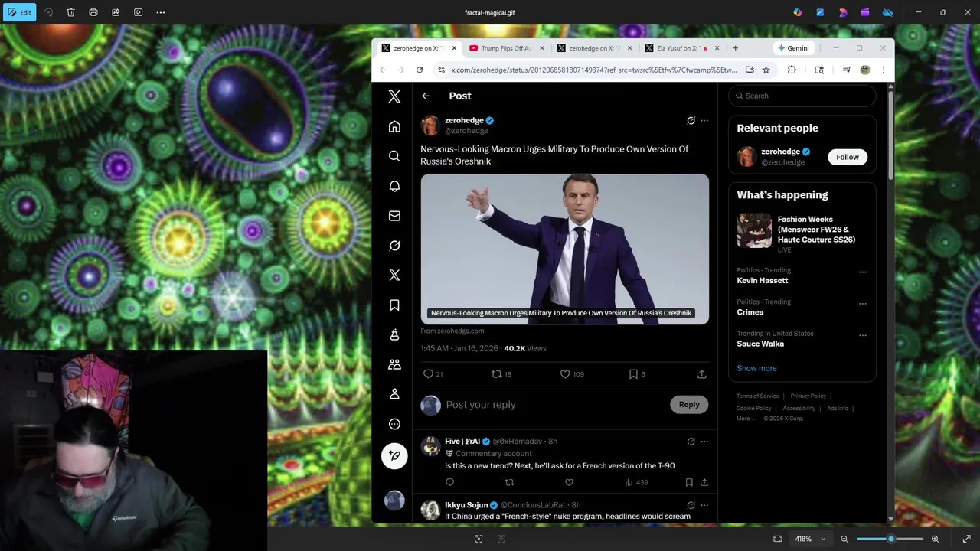Image resolution: width=980 pixels, height=551 pixels.
Task: Click the Photos zoom slider handle
Action: click(890, 539)
